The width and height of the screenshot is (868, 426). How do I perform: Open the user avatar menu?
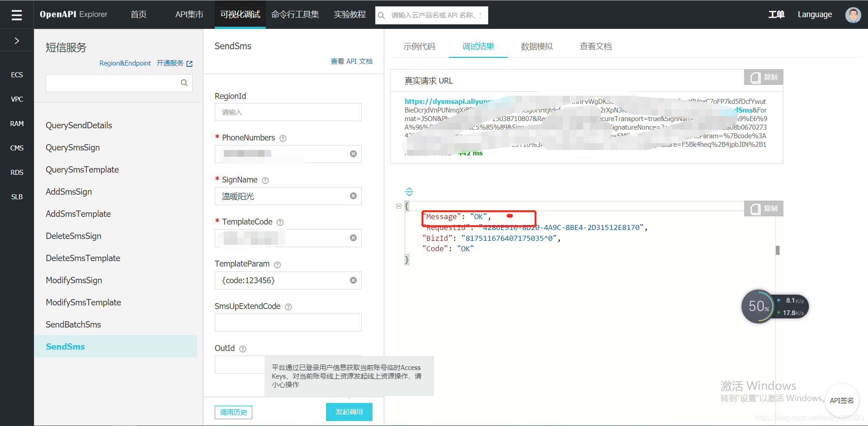853,15
